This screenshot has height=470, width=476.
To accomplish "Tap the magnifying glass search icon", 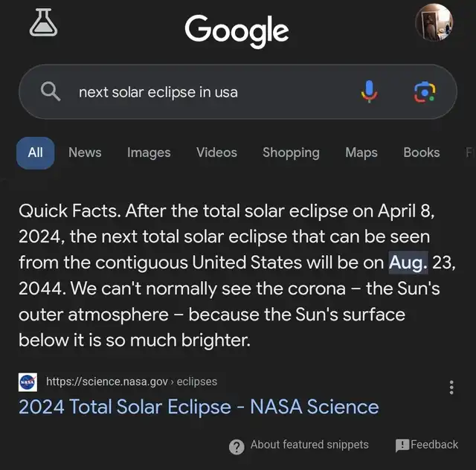I will [50, 91].
